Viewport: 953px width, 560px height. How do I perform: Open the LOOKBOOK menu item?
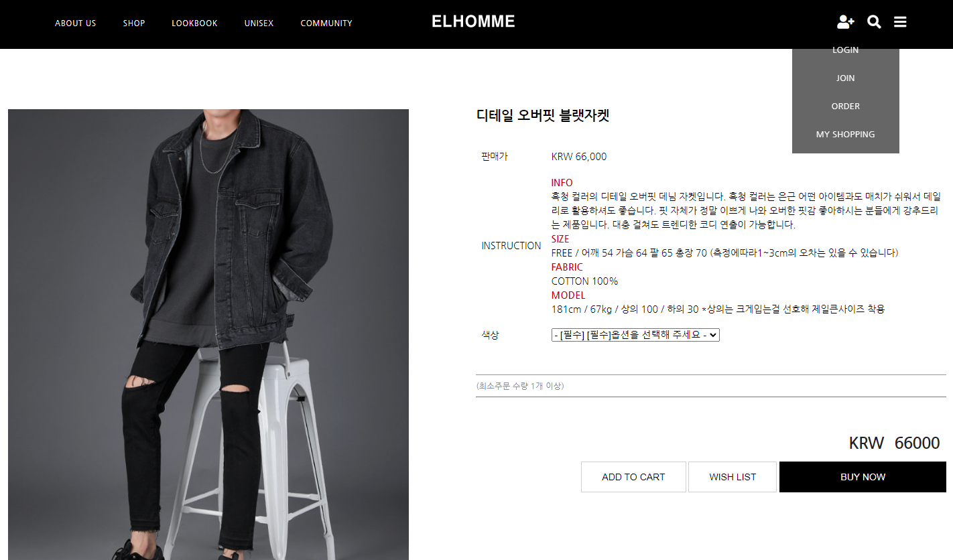194,23
